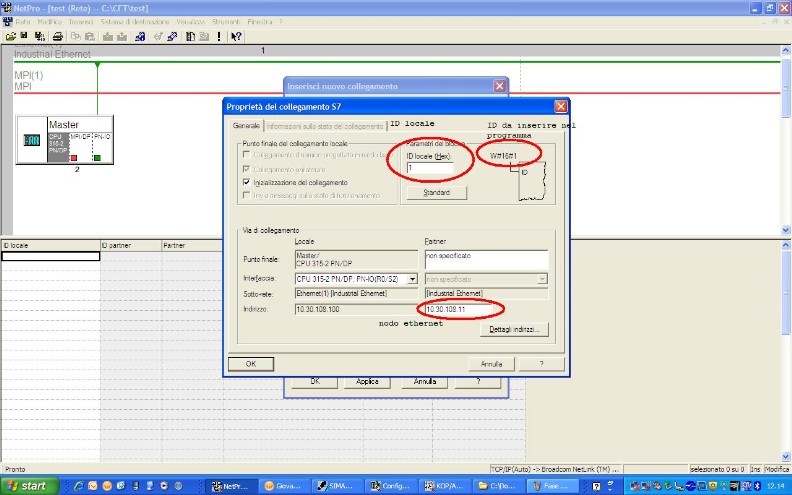Click the Ethernet(1) [Industrial Ethernet] sotto-rete value
The image size is (792, 495).
357,293
